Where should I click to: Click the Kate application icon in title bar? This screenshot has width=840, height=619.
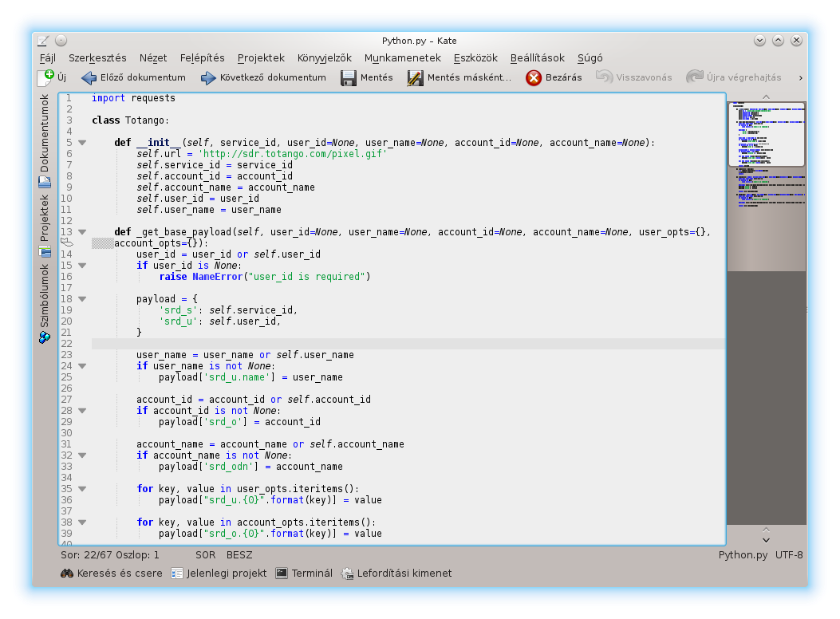pos(43,41)
